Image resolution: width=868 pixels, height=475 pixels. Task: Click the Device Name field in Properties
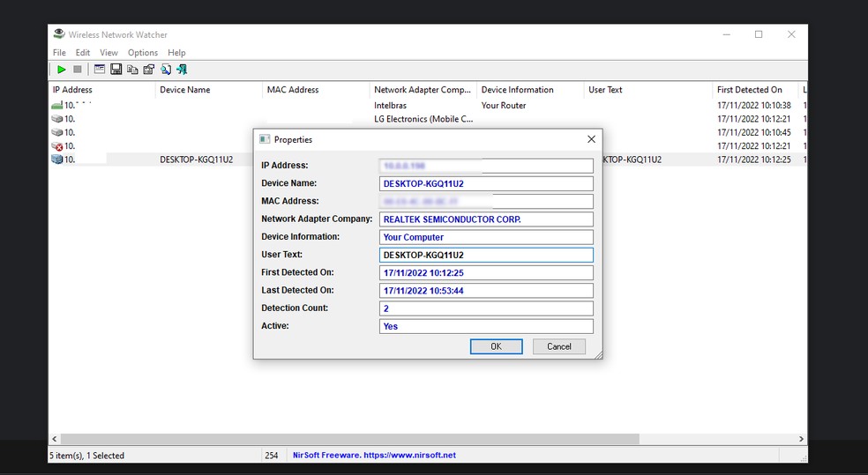[485, 184]
